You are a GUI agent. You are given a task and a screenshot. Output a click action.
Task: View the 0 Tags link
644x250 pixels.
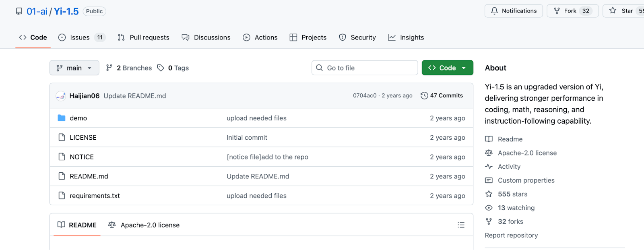click(x=173, y=68)
